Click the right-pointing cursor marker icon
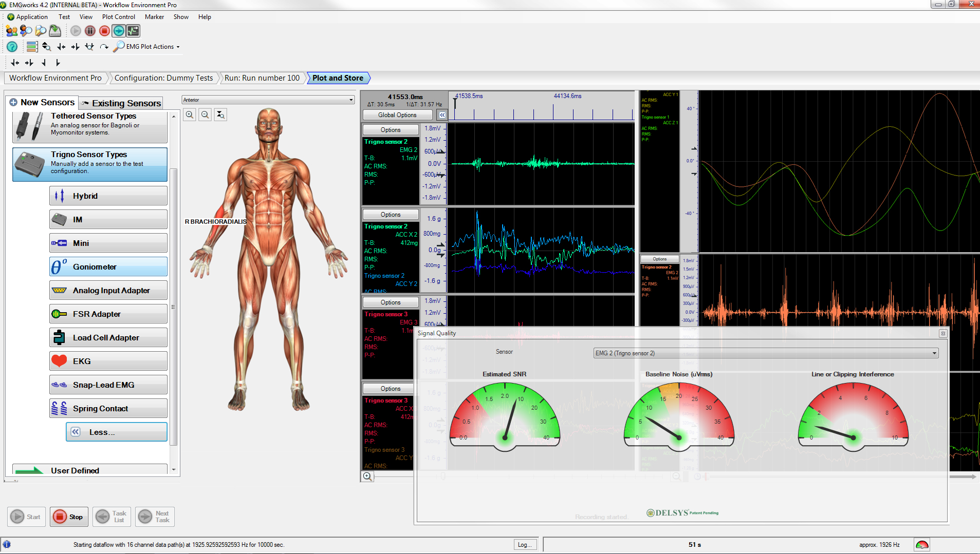 tap(58, 63)
